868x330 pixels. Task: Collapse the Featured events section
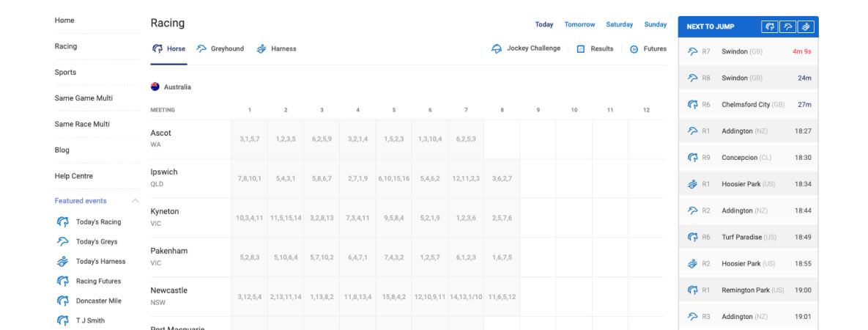135,201
